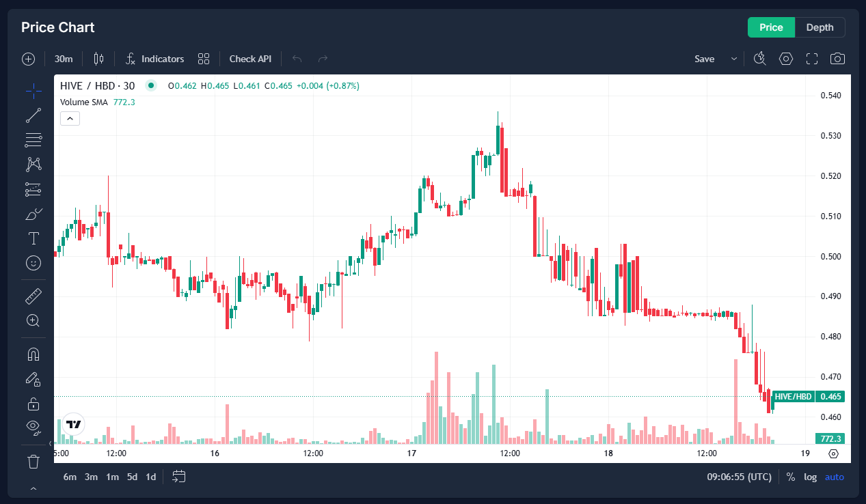Click the compare or add symbol plus icon

pos(28,59)
